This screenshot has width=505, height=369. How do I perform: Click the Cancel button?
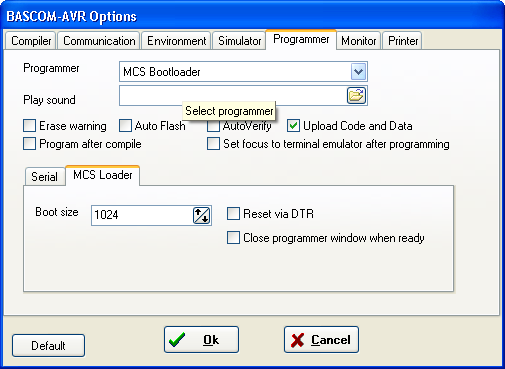point(321,340)
